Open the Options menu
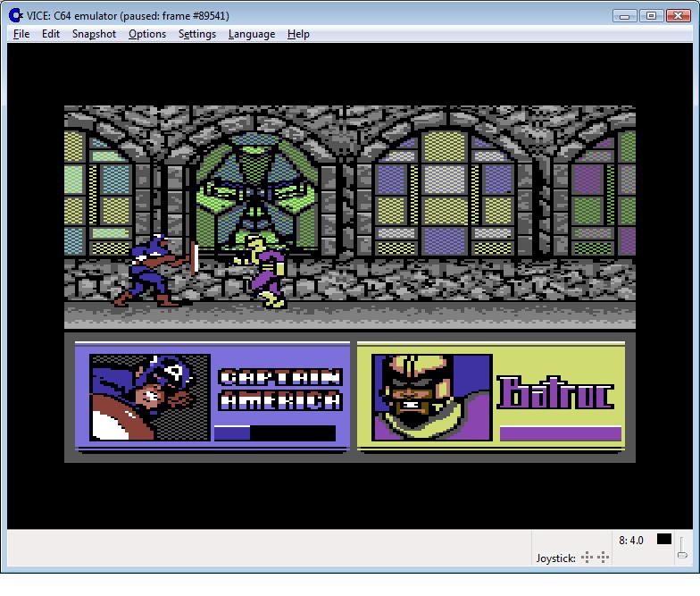Screen dimensions: 700x596 coord(146,34)
